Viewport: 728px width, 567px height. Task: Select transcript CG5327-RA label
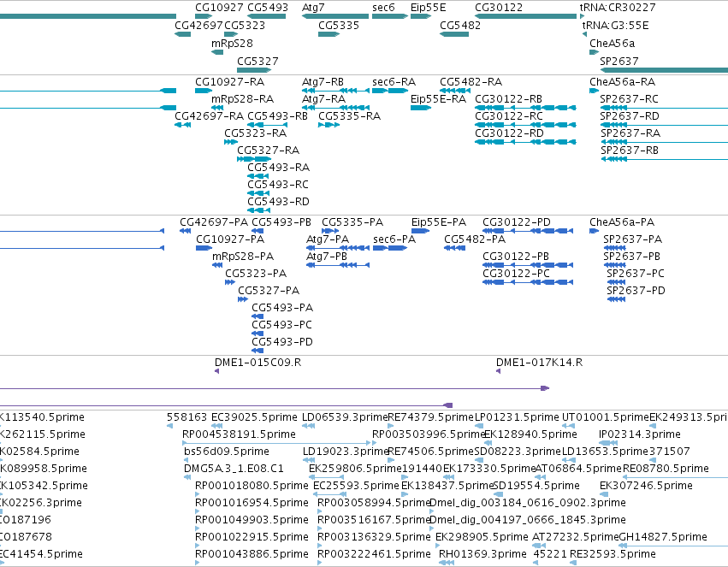268,151
